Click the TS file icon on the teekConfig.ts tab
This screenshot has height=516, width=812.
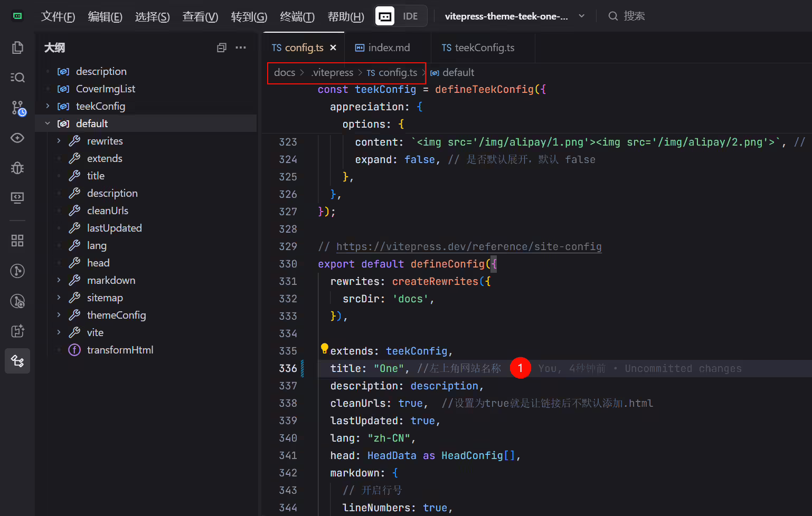[446, 47]
